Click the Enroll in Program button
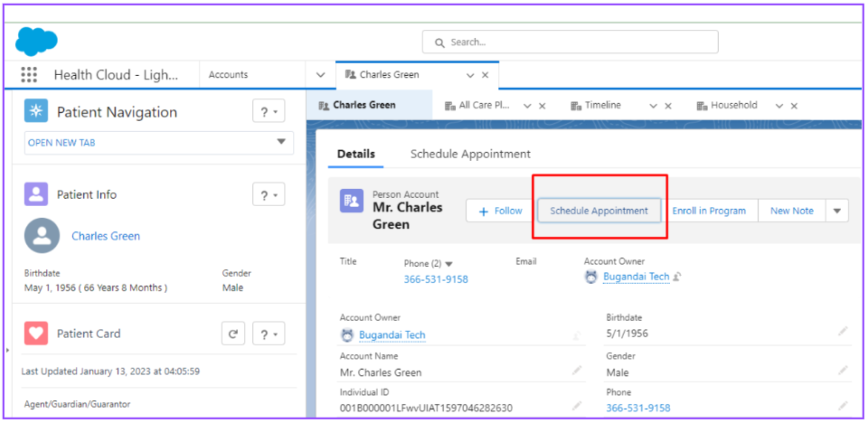The height and width of the screenshot is (423, 868). pyautogui.click(x=709, y=211)
